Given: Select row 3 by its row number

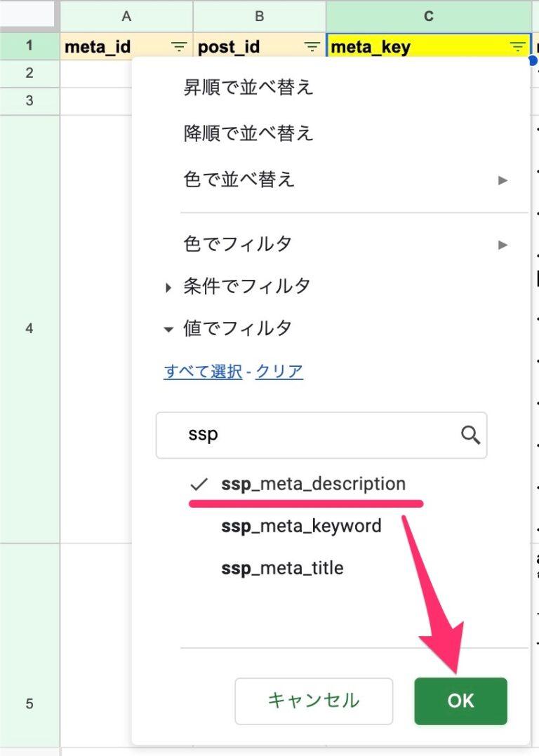Looking at the screenshot, I should pos(29,101).
